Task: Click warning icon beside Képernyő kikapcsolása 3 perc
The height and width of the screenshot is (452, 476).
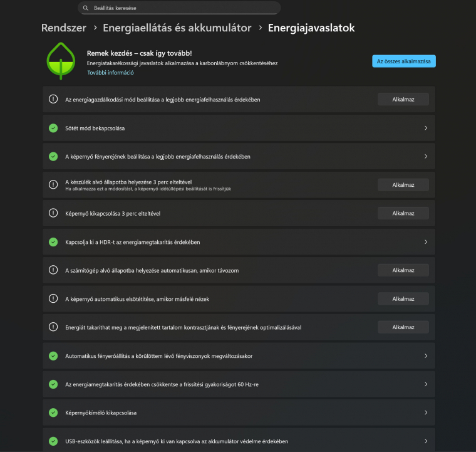Action: point(53,213)
